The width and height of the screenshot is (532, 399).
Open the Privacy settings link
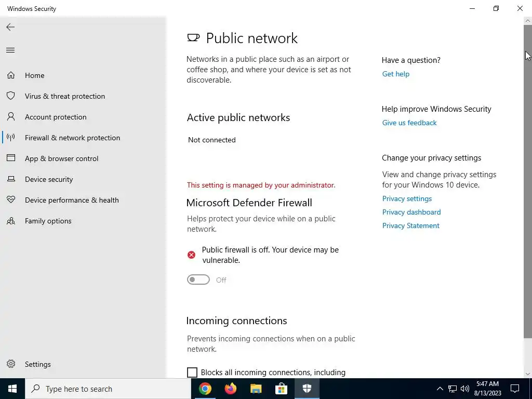[407, 198]
